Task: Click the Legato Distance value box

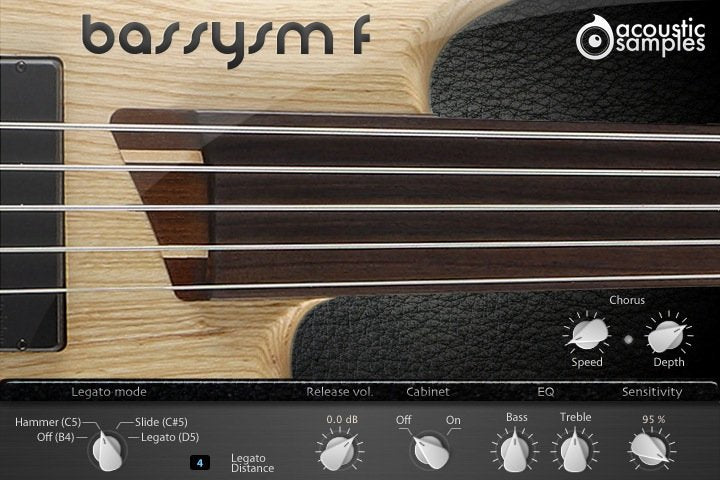Action: click(x=200, y=463)
